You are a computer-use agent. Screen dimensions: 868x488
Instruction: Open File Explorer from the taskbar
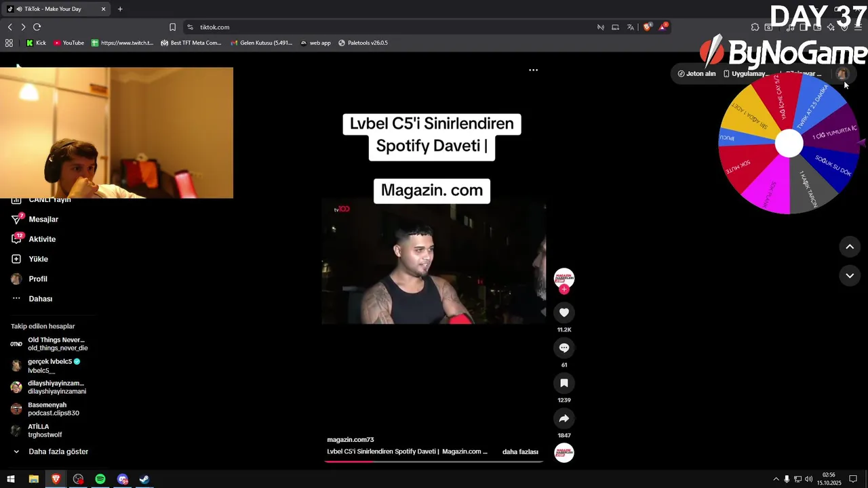[x=33, y=479]
